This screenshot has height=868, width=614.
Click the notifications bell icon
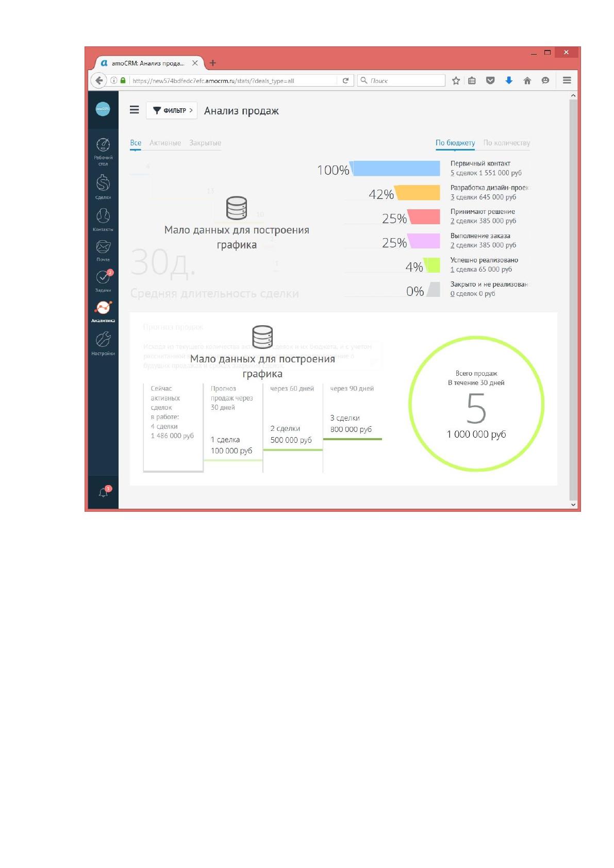pos(103,492)
